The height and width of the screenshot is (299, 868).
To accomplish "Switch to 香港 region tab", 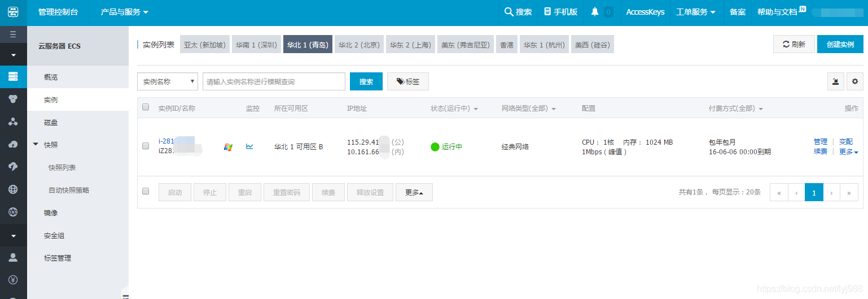I will click(x=507, y=45).
